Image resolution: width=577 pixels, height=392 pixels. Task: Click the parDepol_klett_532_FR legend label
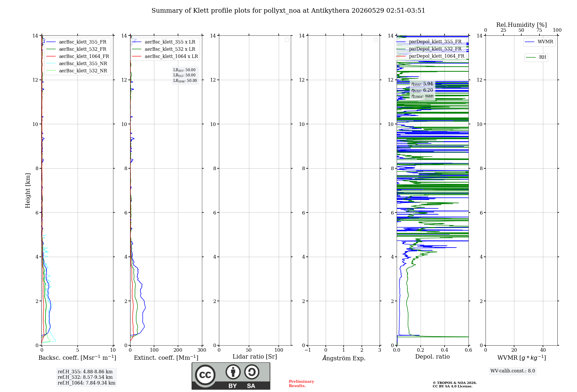(435, 49)
